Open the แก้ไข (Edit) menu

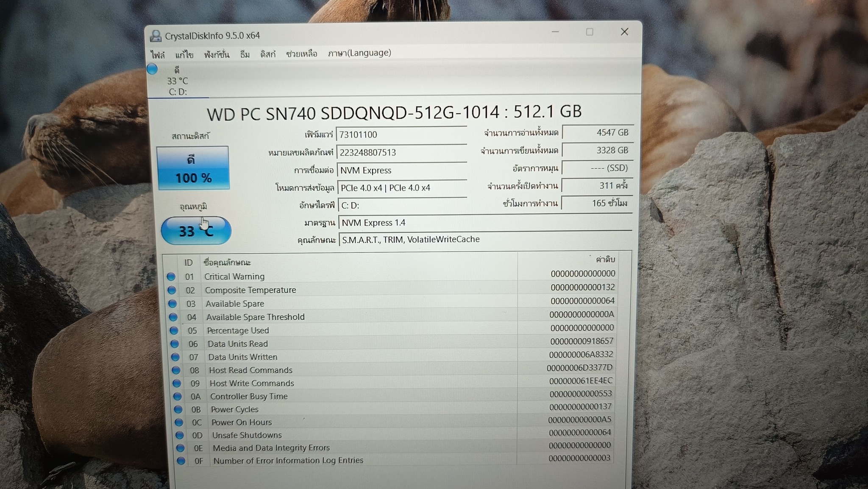coord(184,55)
